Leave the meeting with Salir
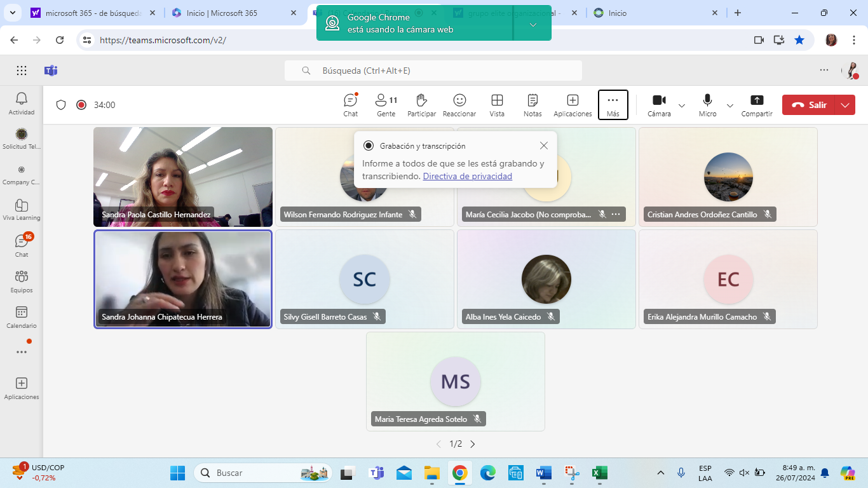 click(x=810, y=105)
